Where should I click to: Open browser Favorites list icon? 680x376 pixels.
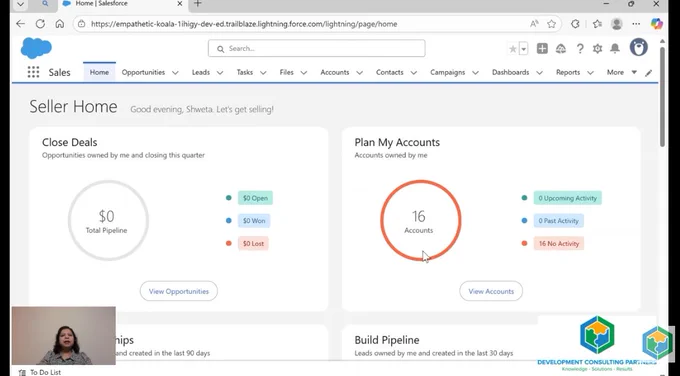pos(597,24)
